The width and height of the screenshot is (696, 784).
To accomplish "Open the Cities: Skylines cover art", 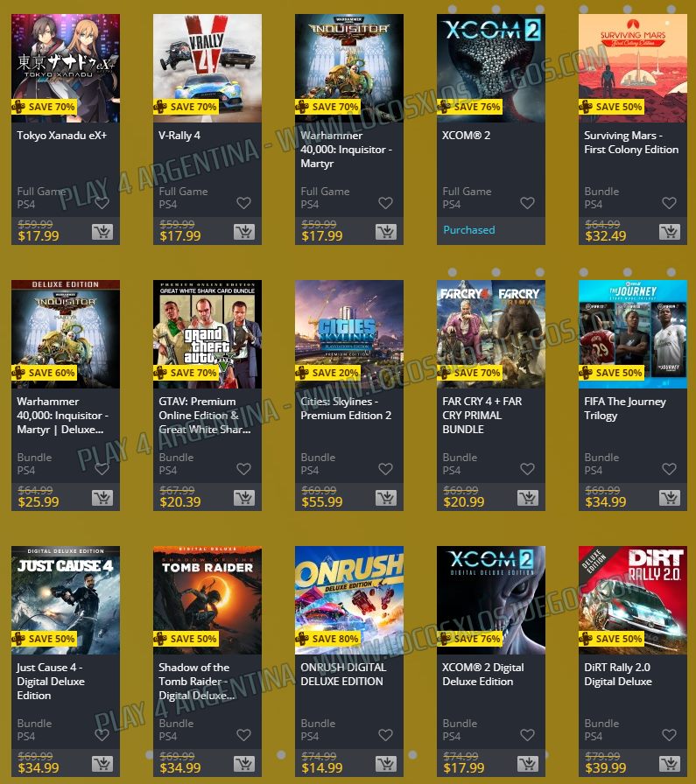I will (349, 334).
